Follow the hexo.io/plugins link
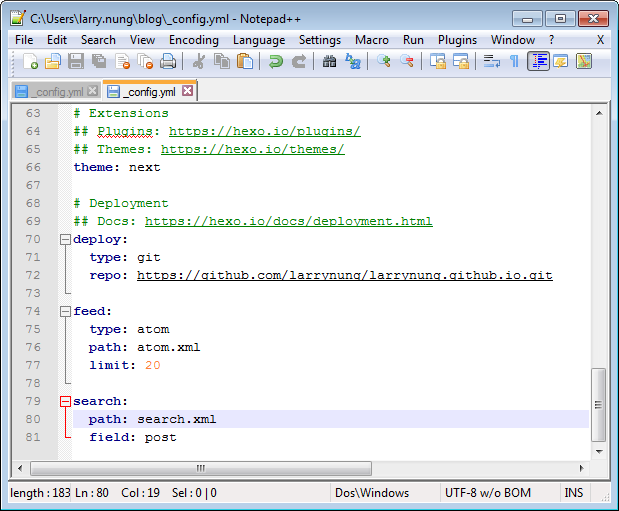Image resolution: width=619 pixels, height=511 pixels. click(264, 131)
